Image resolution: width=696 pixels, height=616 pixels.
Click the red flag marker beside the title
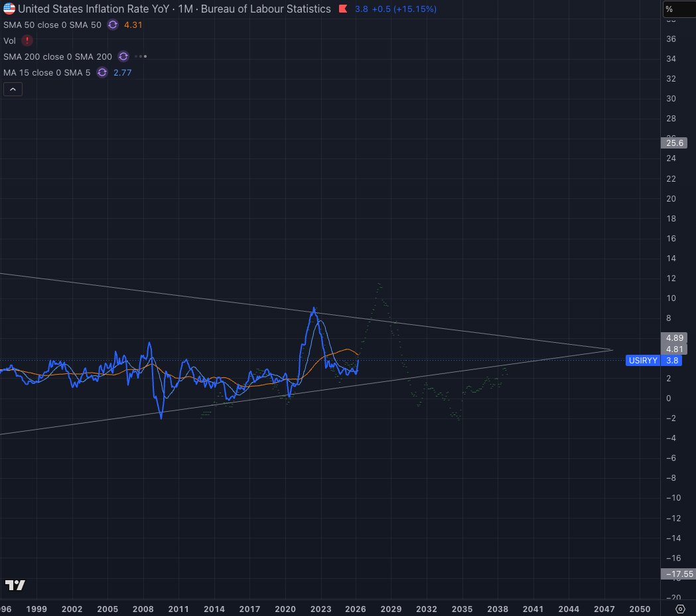[x=342, y=9]
